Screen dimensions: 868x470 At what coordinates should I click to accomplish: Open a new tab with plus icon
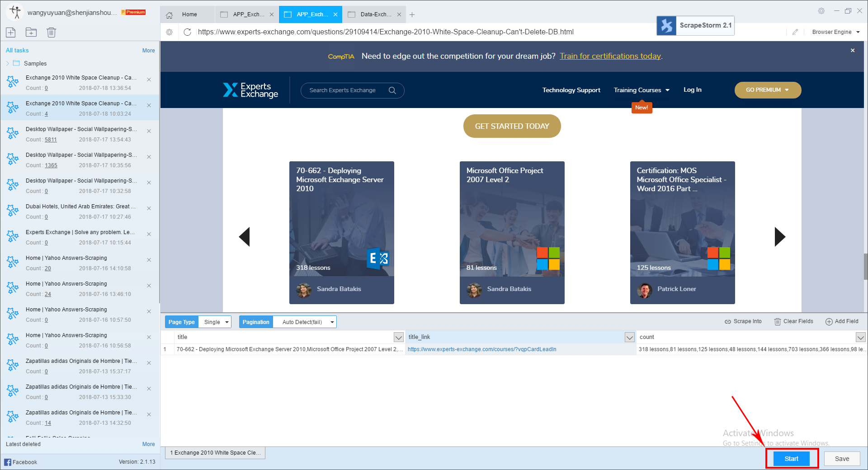point(412,14)
